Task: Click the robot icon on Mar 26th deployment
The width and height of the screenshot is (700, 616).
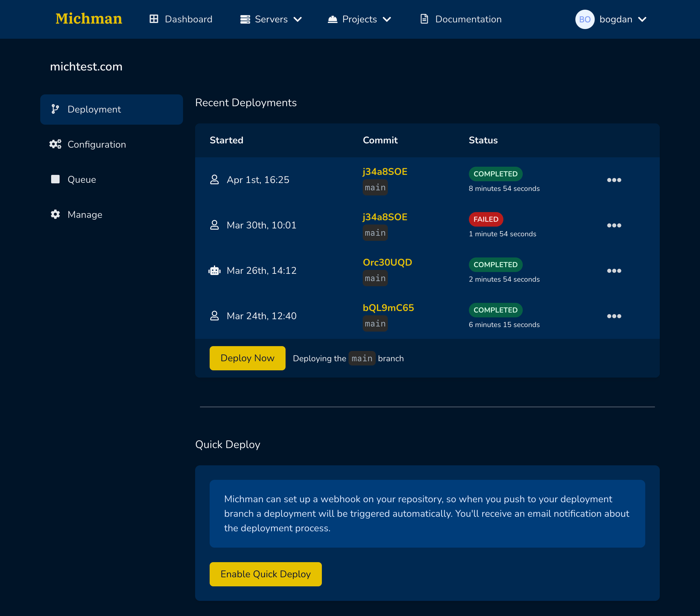Action: (214, 271)
